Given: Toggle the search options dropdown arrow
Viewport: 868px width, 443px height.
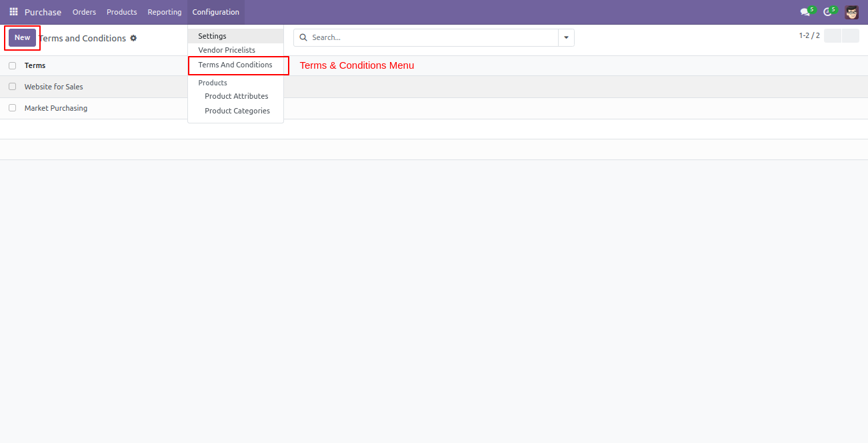Looking at the screenshot, I should coord(566,37).
